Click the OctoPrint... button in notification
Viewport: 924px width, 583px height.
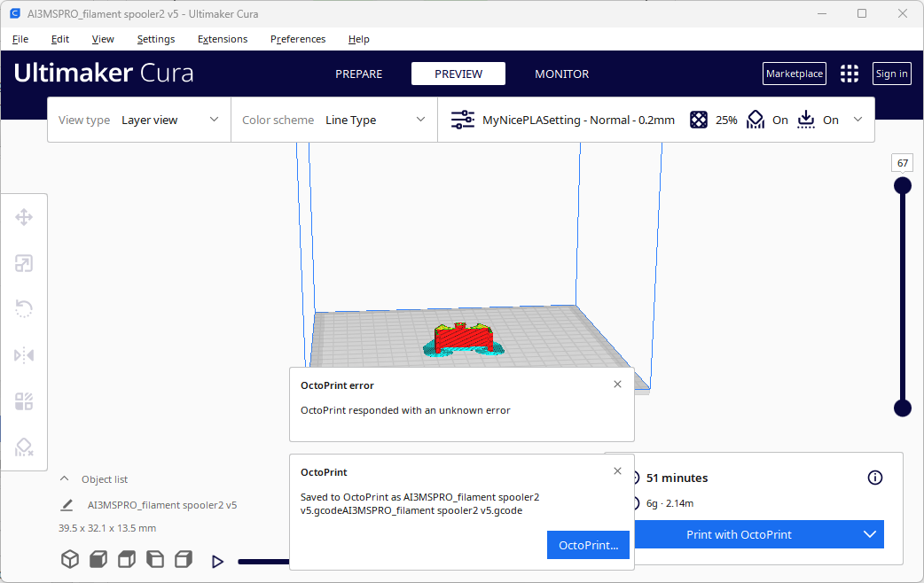point(588,545)
